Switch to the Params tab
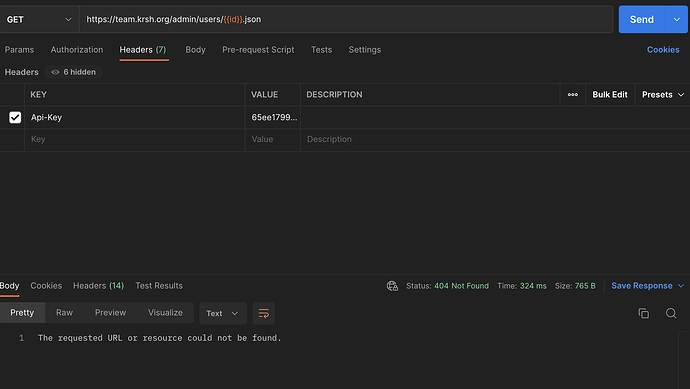 click(19, 50)
